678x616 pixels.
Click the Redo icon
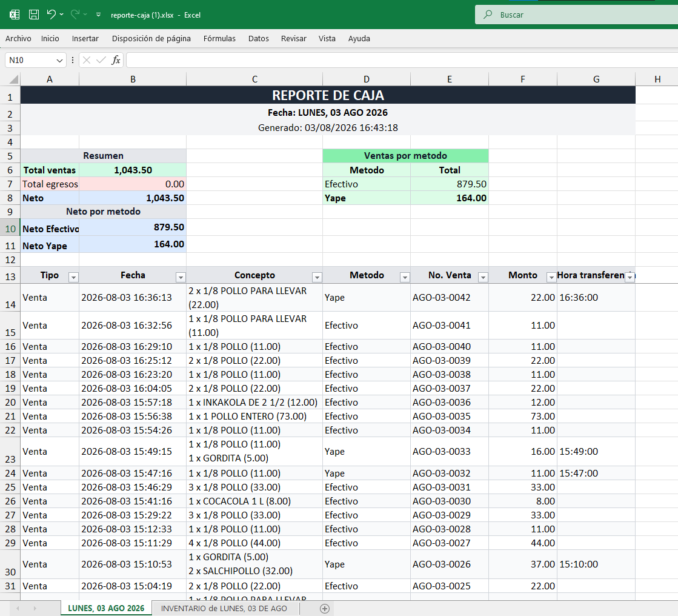pyautogui.click(x=75, y=15)
